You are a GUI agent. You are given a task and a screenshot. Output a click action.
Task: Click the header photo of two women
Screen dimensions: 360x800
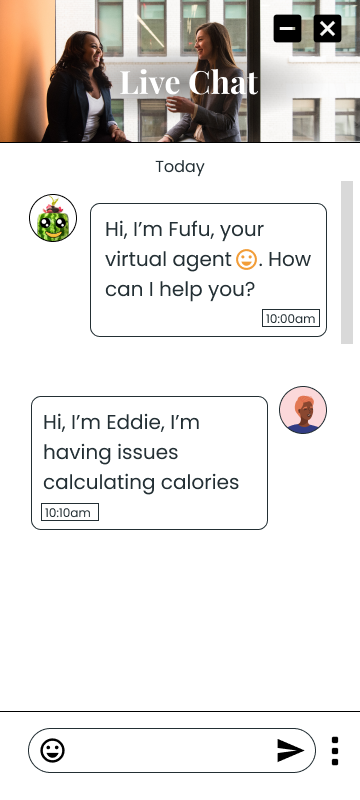tap(180, 71)
